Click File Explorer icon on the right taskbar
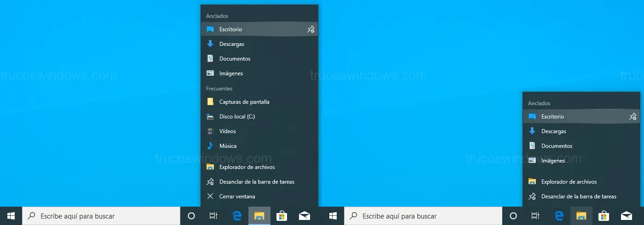This screenshot has width=644, height=225. pos(581,216)
